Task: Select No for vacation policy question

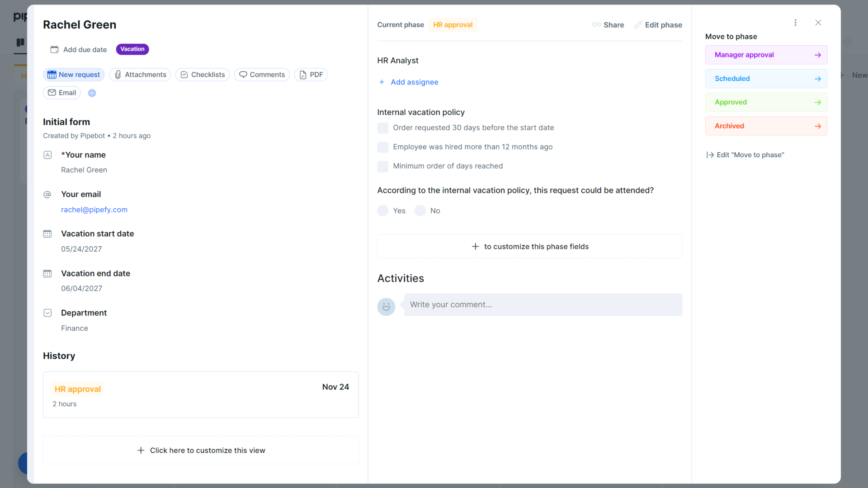Action: point(420,211)
